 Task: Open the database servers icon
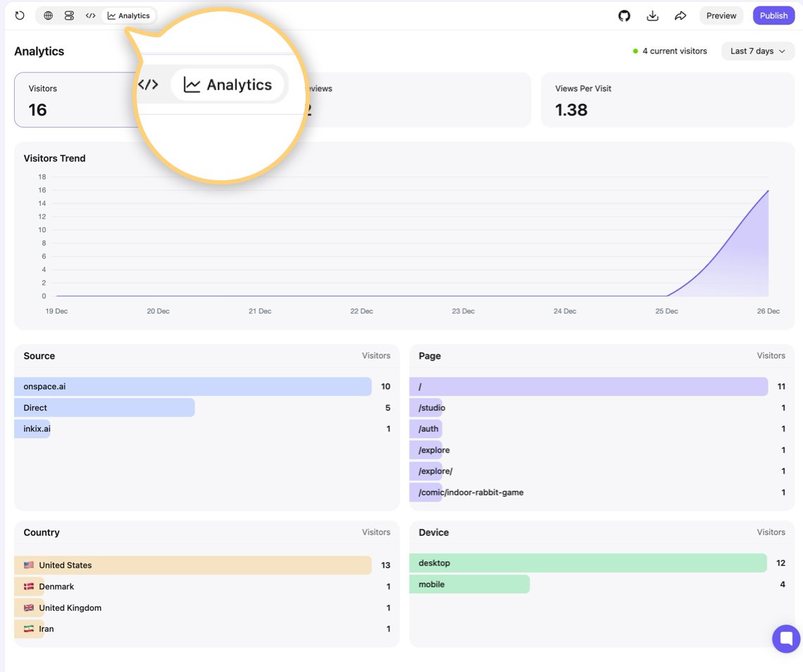pyautogui.click(x=69, y=15)
